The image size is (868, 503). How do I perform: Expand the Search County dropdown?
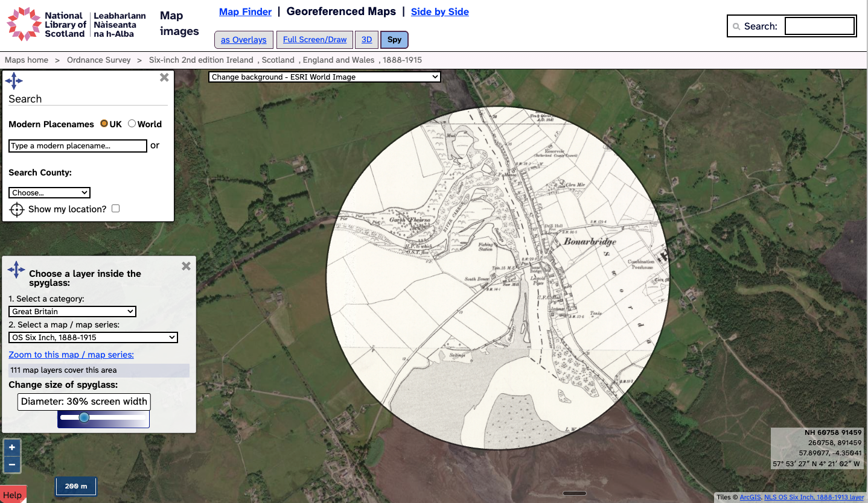coord(49,193)
